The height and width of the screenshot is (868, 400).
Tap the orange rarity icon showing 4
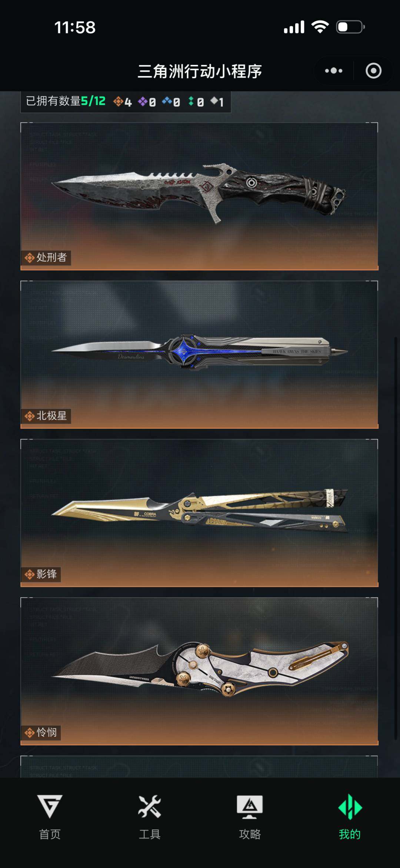pyautogui.click(x=118, y=101)
